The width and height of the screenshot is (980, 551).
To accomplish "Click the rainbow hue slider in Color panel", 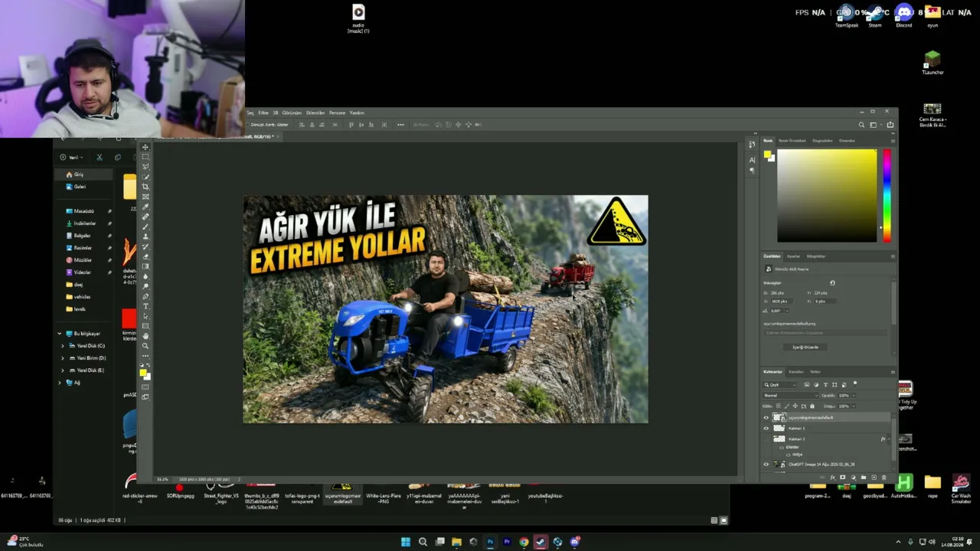I will coord(887,195).
